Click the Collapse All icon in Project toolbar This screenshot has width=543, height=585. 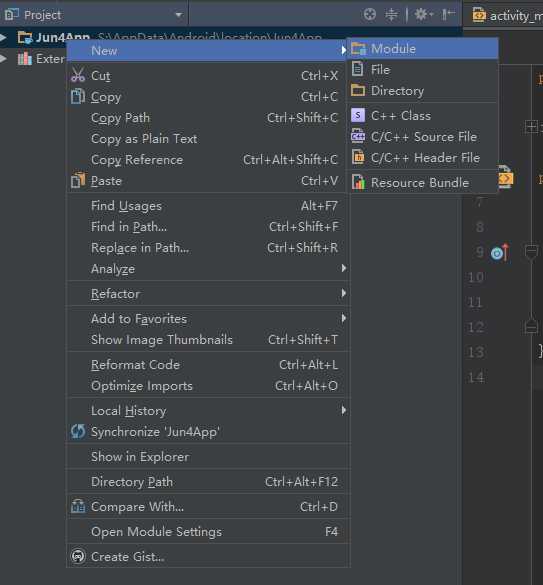[x=391, y=15]
